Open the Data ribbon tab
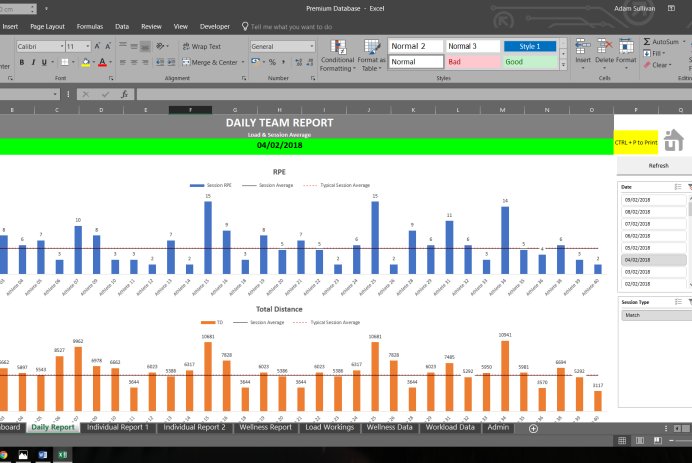Screen dimensions: 692x463 point(122,26)
